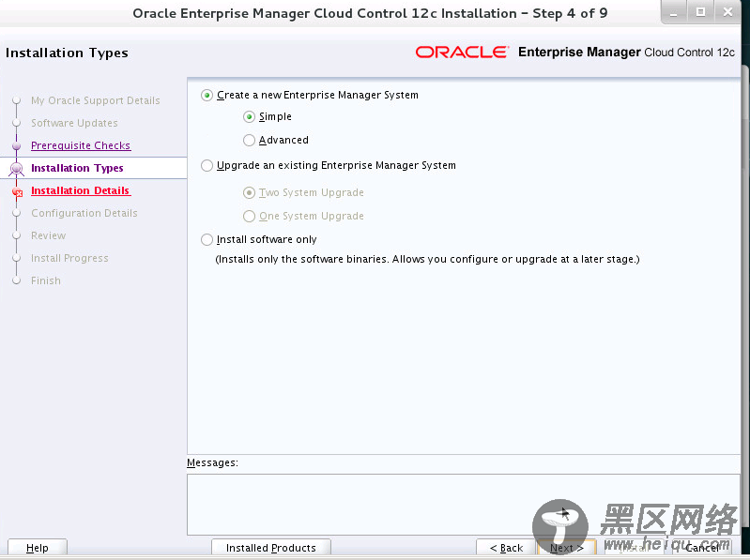Go Back to previous step
This screenshot has width=750, height=560.
click(506, 548)
